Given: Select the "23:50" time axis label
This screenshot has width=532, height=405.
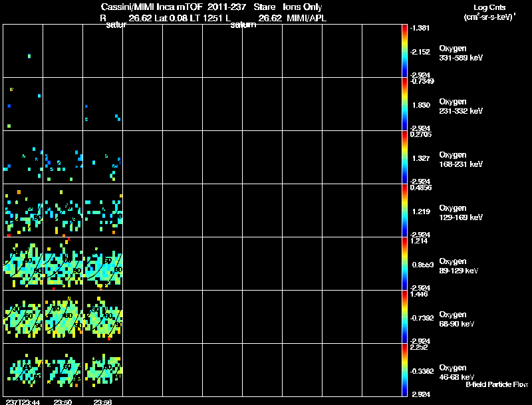Looking at the screenshot, I should point(63,402).
